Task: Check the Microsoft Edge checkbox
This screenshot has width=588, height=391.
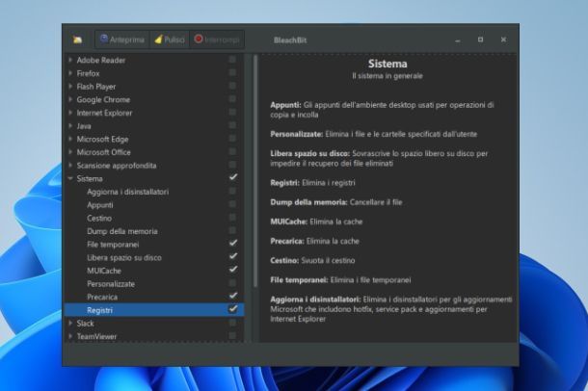Action: click(x=232, y=139)
